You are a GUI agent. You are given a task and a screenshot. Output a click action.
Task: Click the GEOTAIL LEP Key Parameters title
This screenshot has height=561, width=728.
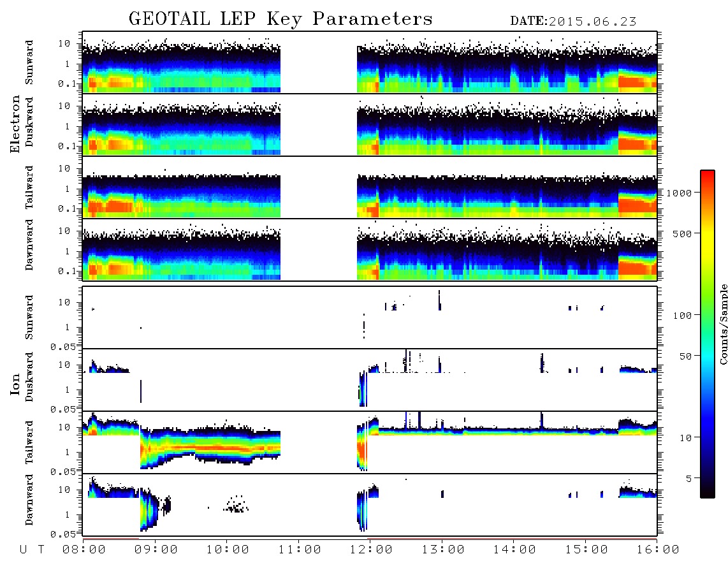[280, 19]
